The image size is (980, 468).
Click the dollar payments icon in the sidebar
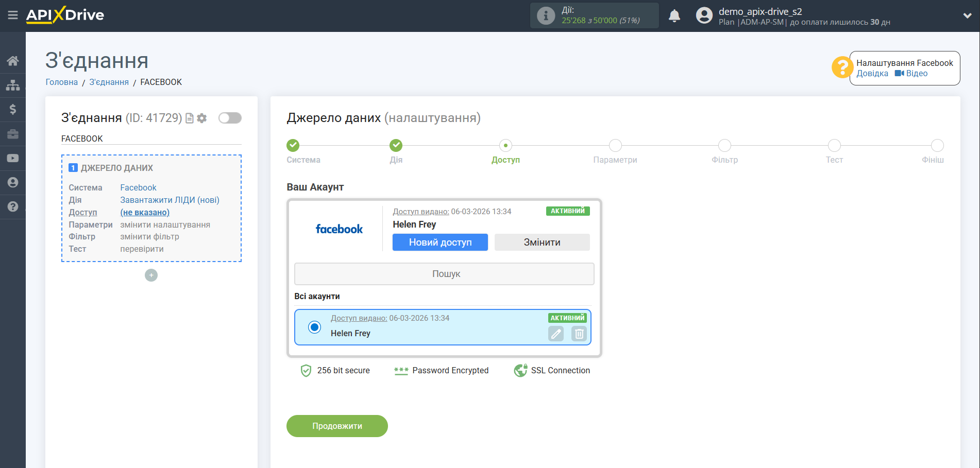coord(12,109)
